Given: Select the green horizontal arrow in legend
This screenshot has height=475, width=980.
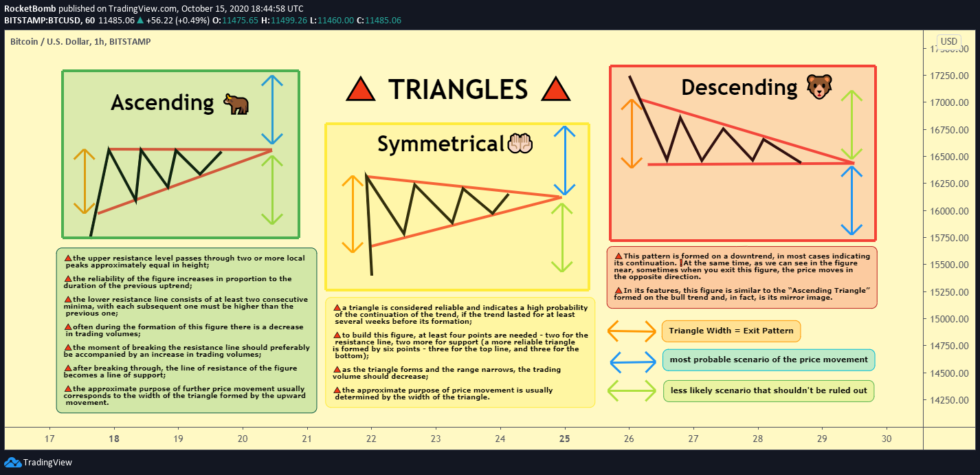Looking at the screenshot, I should click(632, 391).
